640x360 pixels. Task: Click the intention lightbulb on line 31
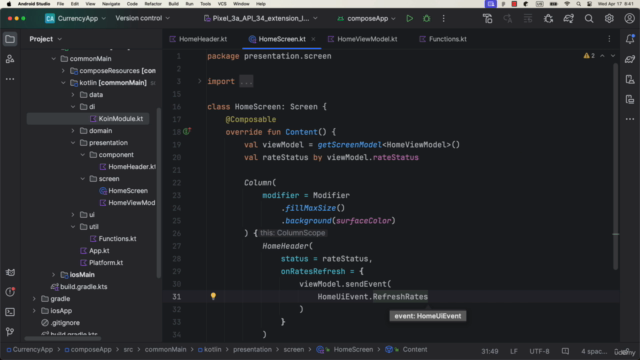pos(213,296)
